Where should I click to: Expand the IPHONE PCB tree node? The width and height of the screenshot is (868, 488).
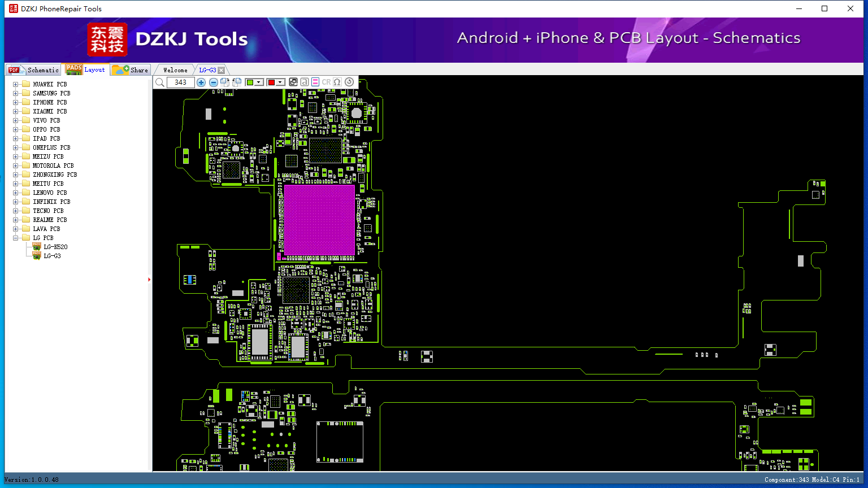tap(16, 102)
